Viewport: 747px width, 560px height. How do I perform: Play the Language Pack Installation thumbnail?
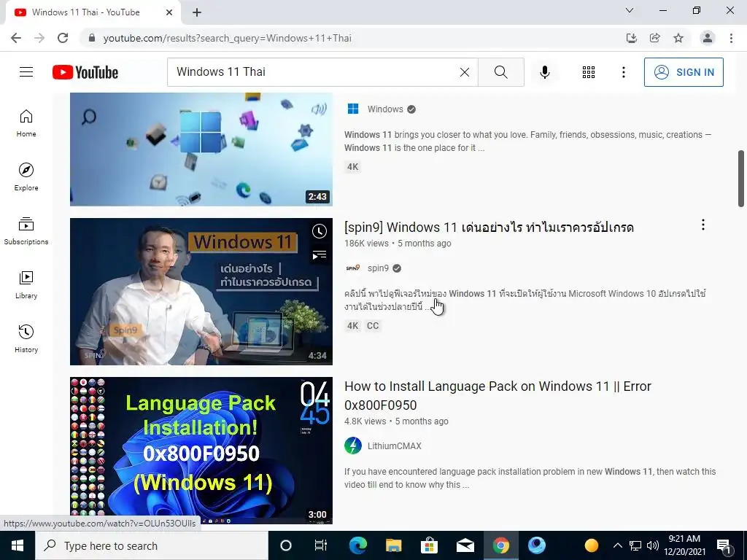click(x=201, y=451)
